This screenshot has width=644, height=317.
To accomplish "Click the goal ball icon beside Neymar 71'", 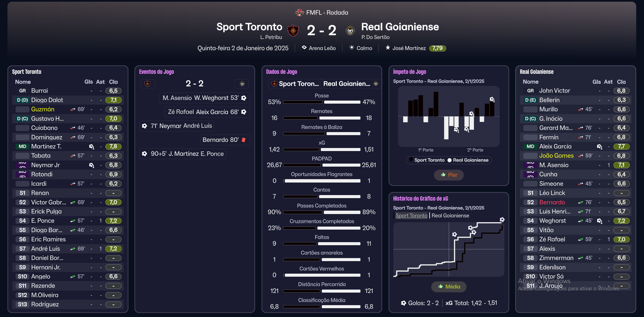I will coord(145,126).
